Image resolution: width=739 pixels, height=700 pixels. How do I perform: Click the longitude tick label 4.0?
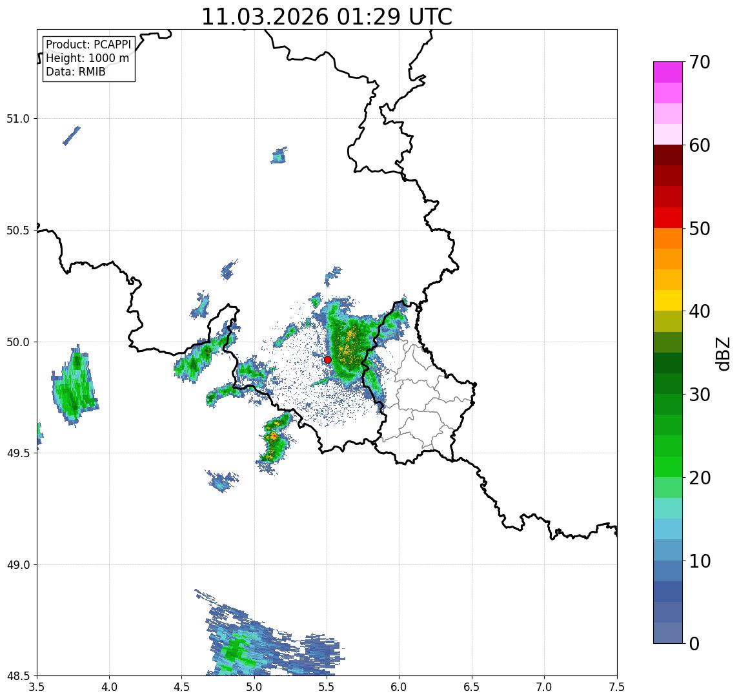click(x=109, y=687)
